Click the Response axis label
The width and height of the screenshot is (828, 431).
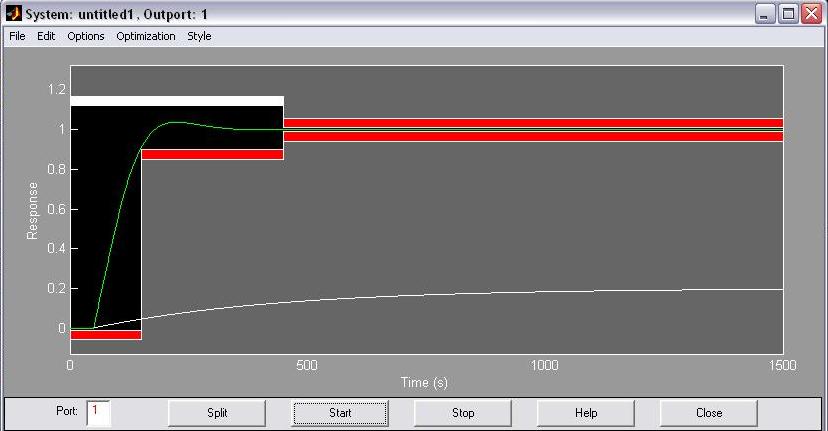pos(32,211)
